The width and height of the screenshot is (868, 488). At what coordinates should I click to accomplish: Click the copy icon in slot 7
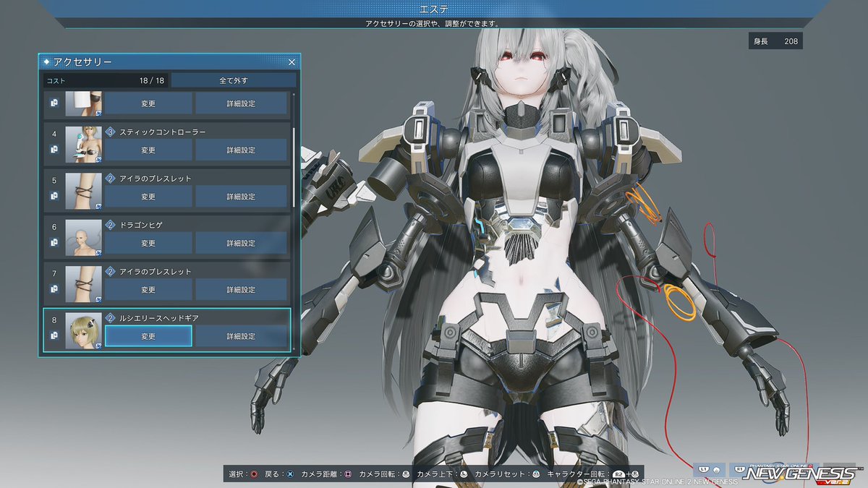[54, 289]
